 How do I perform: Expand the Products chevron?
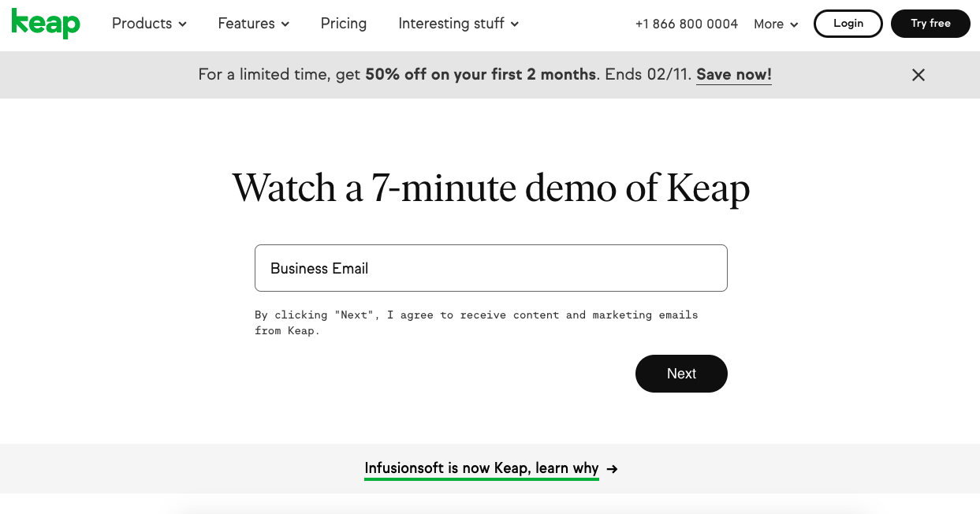coord(183,24)
